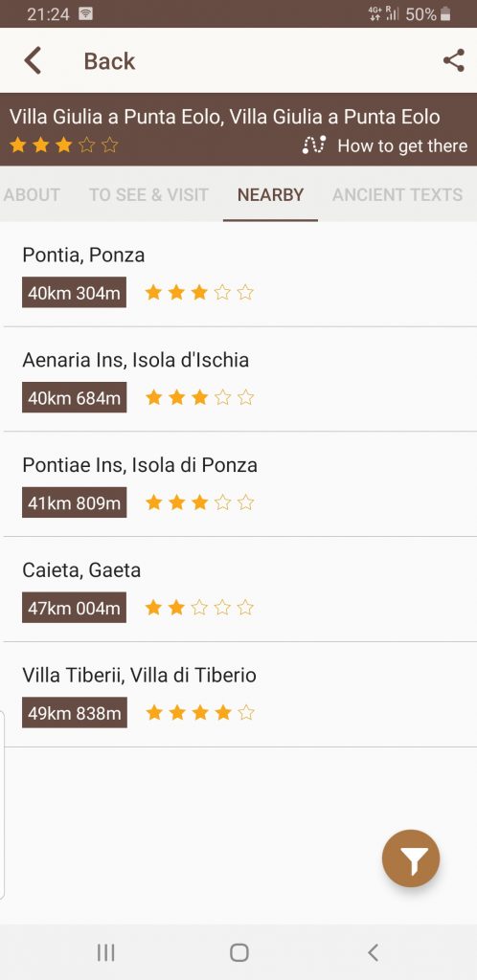The image size is (477, 980).
Task: Tap Android home button
Action: [x=238, y=952]
